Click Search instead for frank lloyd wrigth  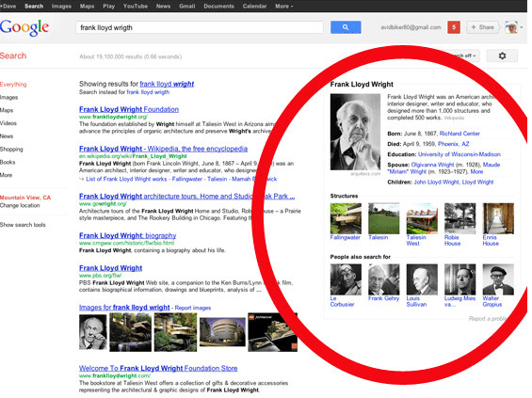pos(148,92)
